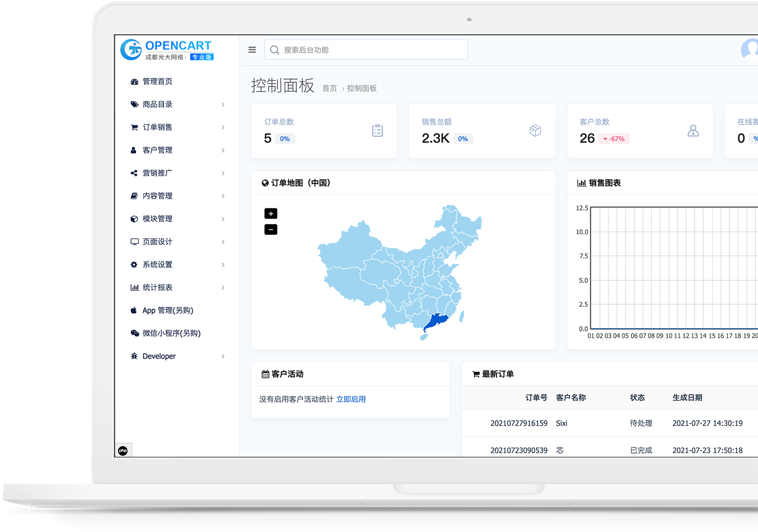Click the clipboard icon in orders card
This screenshot has width=758, height=532.
[x=377, y=130]
